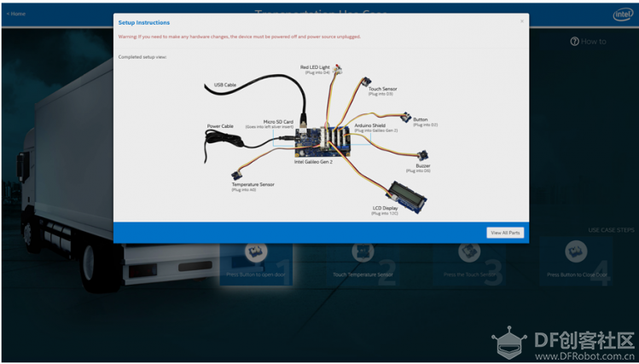Click the View All Parts button
639x364 pixels.
[x=505, y=233]
